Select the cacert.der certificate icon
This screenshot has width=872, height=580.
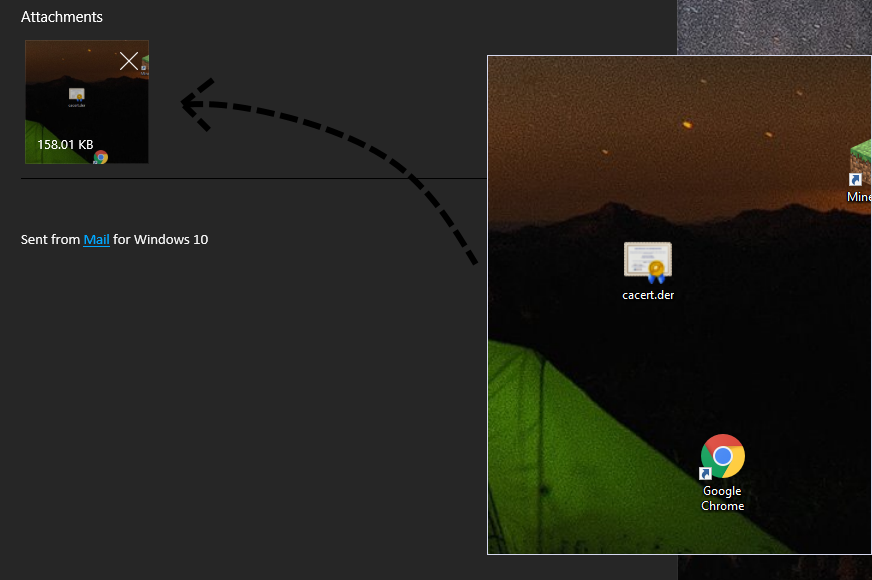[x=648, y=262]
